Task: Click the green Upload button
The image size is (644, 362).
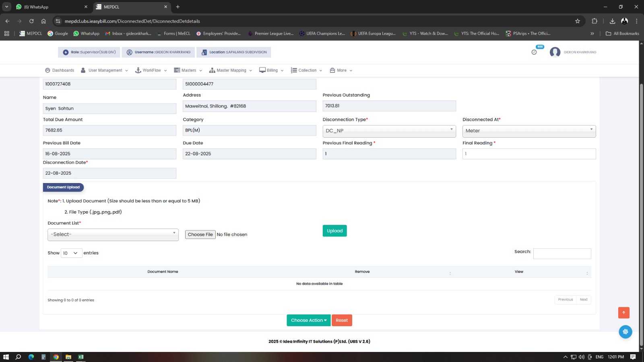Action: (334, 231)
